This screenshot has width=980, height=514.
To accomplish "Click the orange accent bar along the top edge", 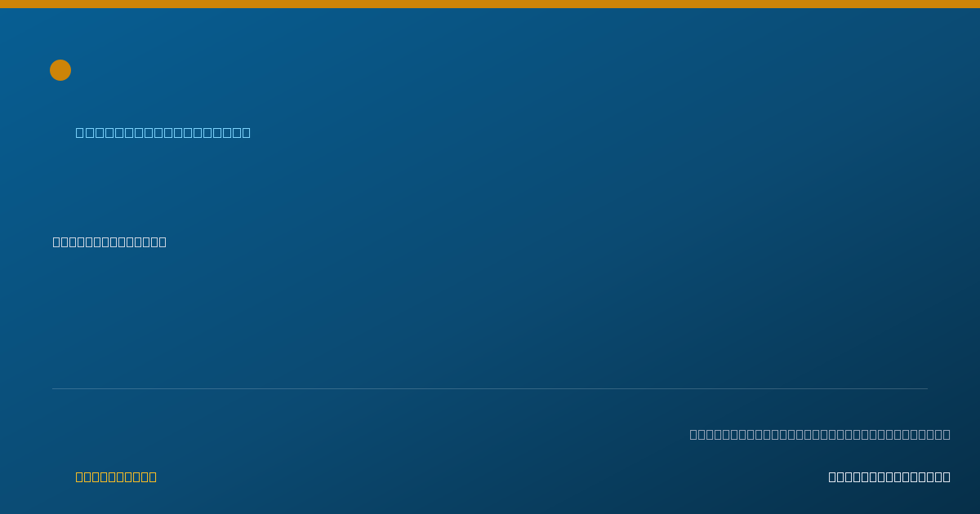I will pos(490,4).
